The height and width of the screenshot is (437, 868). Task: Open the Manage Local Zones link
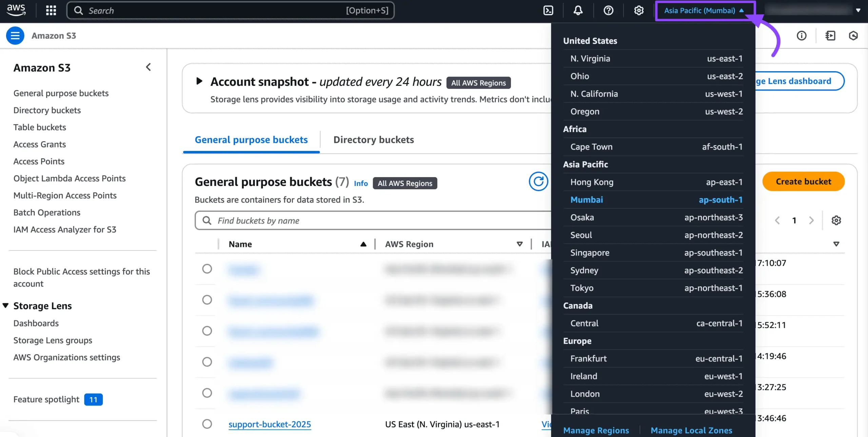pyautogui.click(x=691, y=430)
